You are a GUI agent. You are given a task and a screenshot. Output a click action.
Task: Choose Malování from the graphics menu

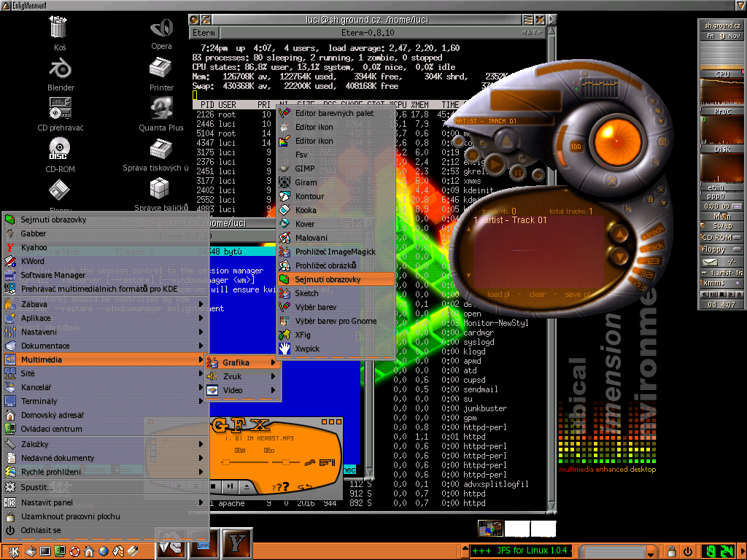coord(336,238)
